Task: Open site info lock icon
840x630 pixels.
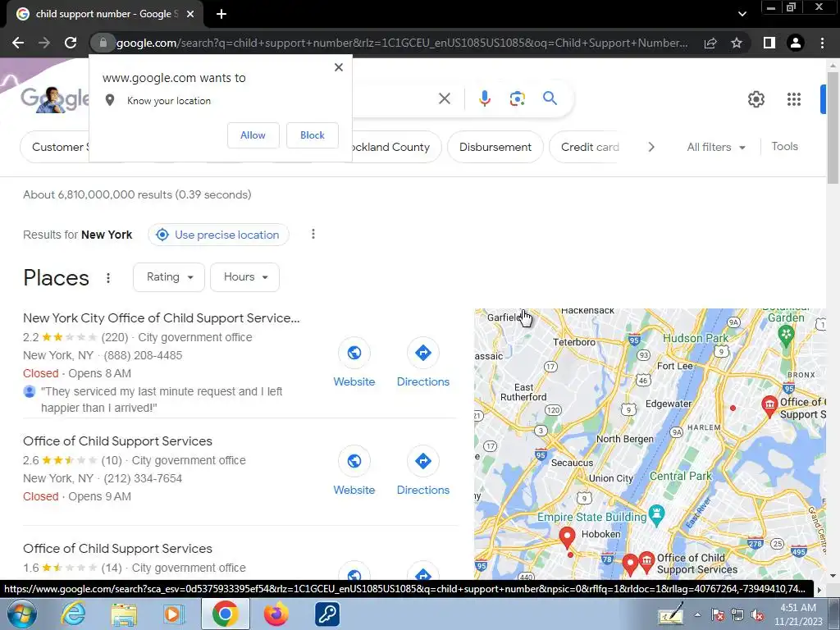Action: 103,43
